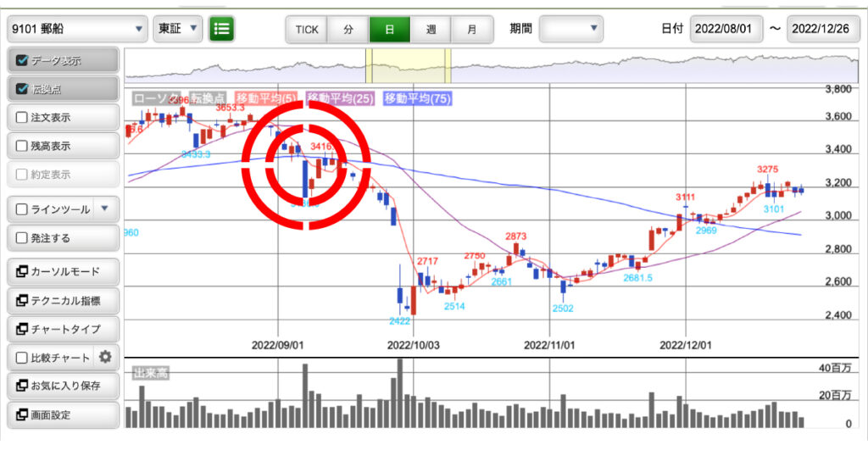Click the 2422 lowest price label
The image size is (868, 456).
point(400,321)
